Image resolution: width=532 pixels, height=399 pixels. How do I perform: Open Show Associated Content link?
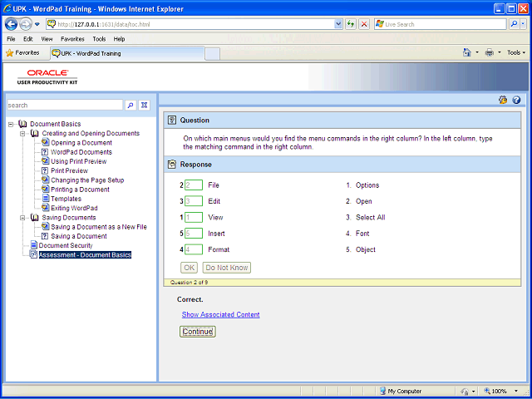220,314
